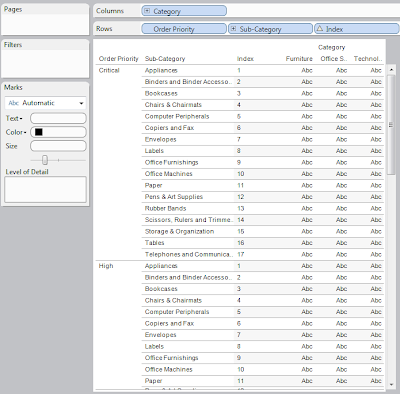Click the black color swatch
Viewport: 400px width, 394px height.
click(39, 132)
